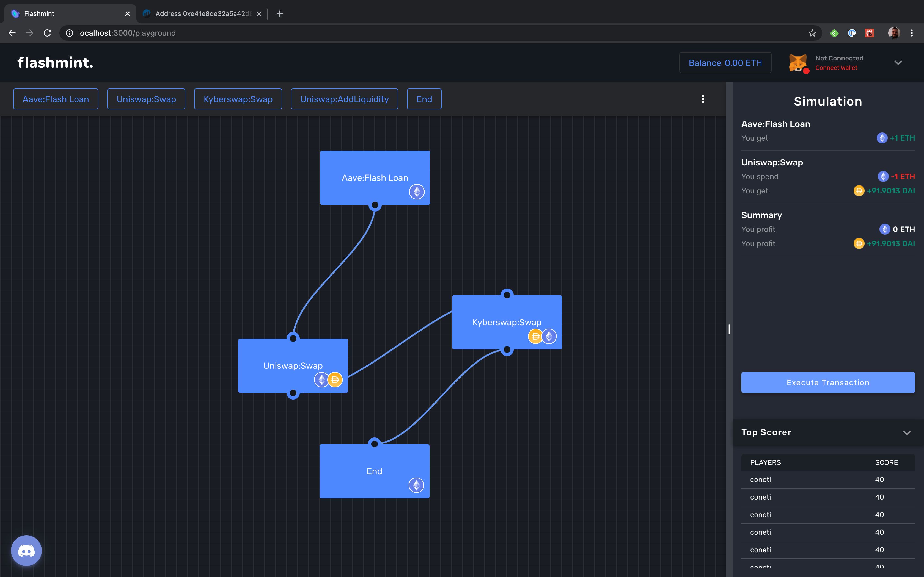Click the Connect Wallet link
The image size is (924, 577).
pos(837,67)
